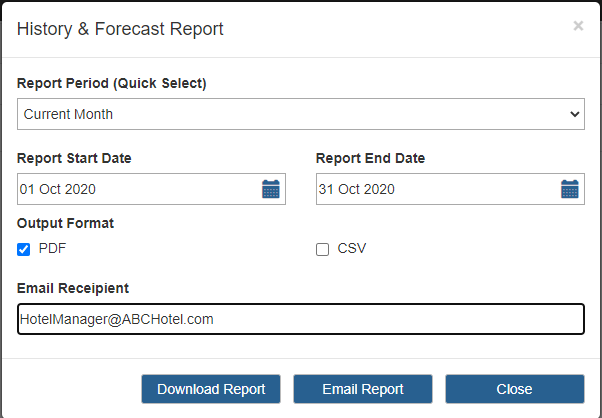Click the HotelManager@ABCHotel.com email field

(301, 319)
